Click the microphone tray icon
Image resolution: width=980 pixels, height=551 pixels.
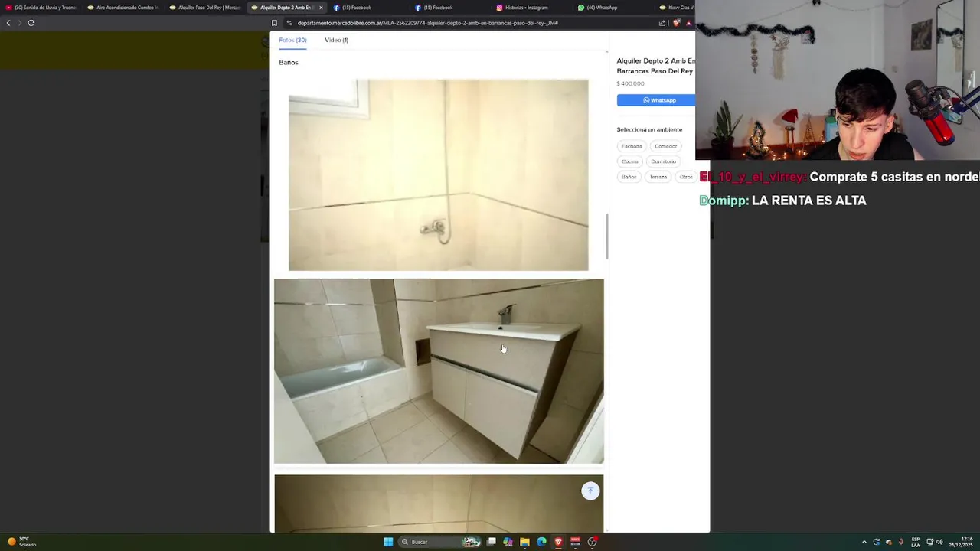(900, 542)
